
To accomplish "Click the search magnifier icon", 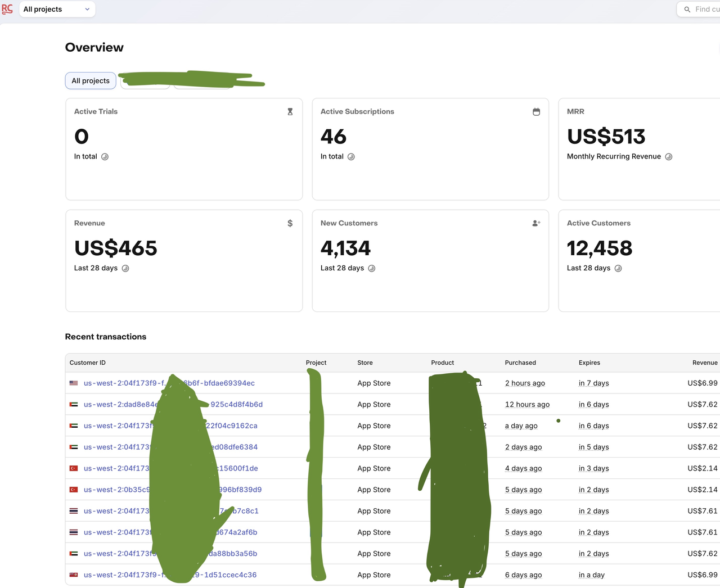I will click(687, 10).
